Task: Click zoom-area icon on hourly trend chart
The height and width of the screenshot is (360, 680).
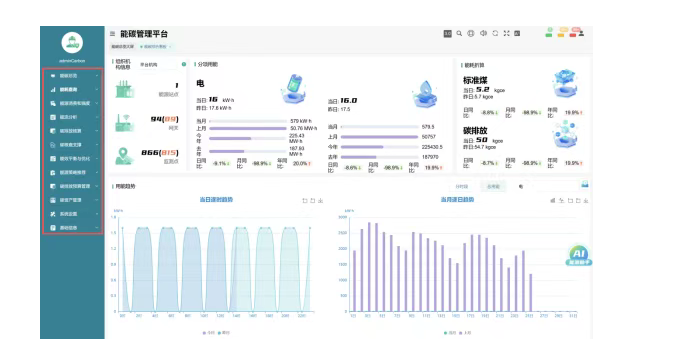Action: coord(304,200)
